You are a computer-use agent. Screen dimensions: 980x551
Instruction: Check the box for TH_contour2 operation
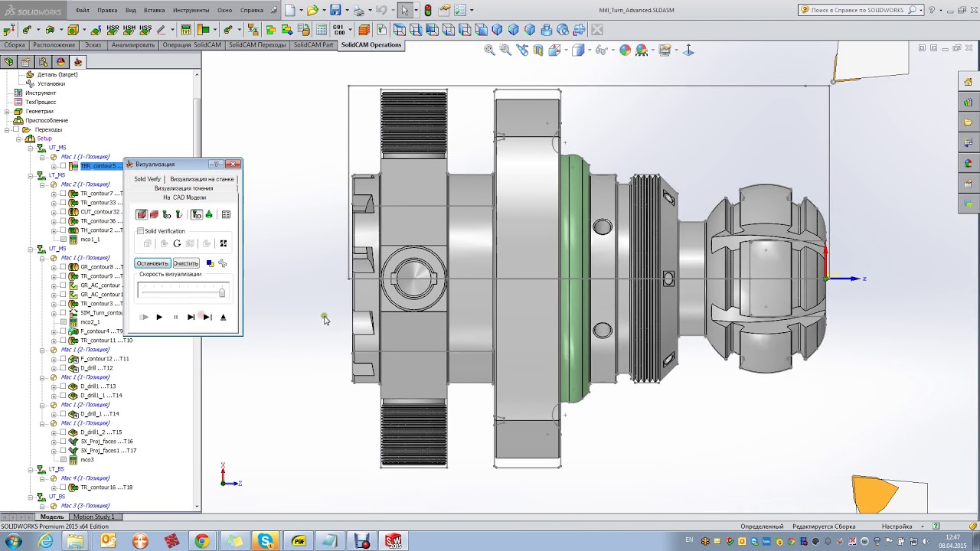point(63,230)
